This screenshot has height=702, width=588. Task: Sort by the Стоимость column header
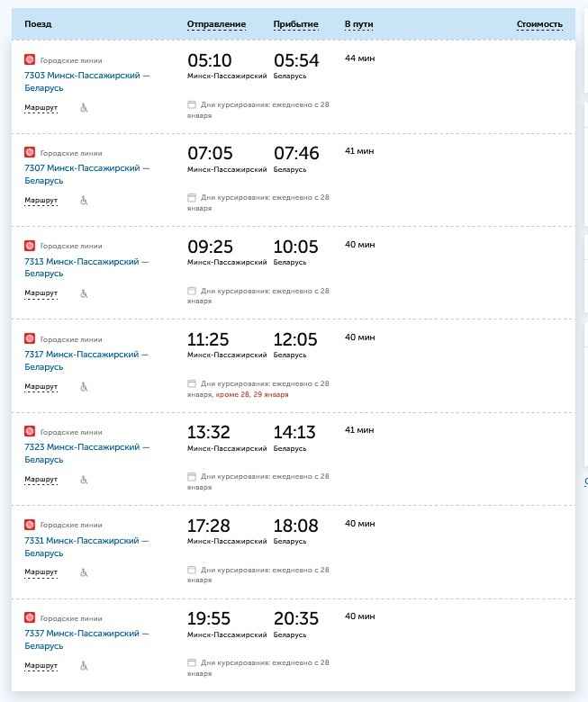tap(539, 24)
